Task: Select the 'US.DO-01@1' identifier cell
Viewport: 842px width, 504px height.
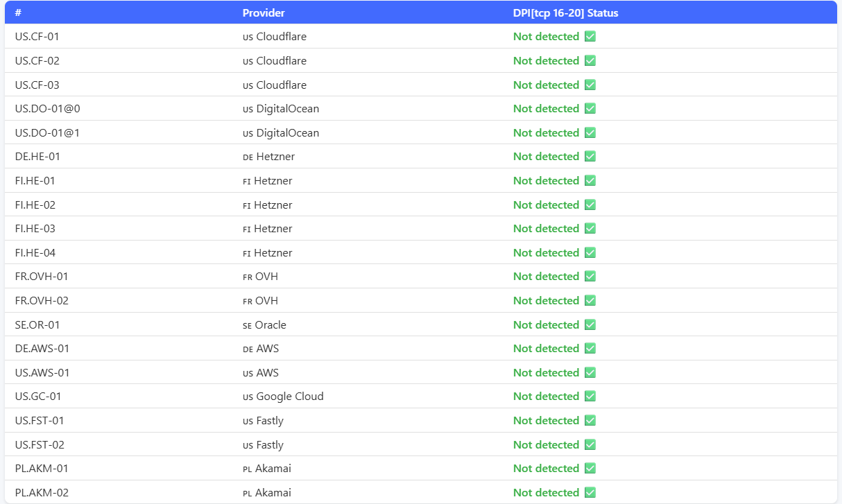Action: pyautogui.click(x=47, y=132)
